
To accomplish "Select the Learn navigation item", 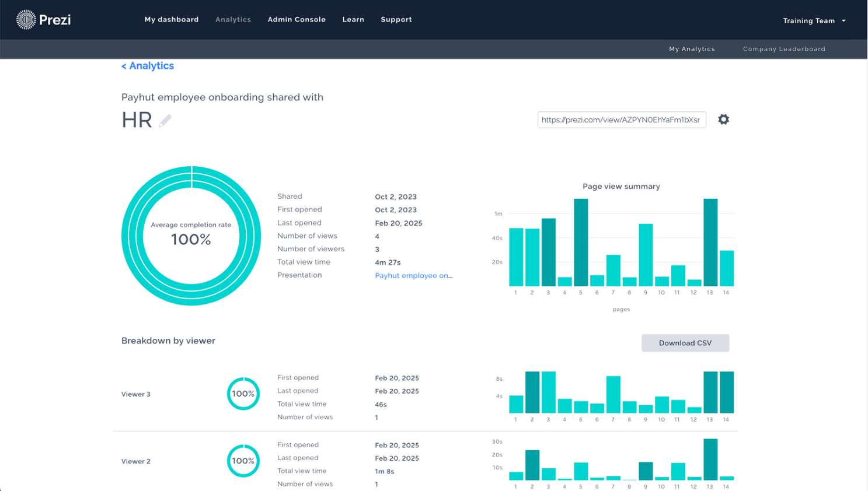I will [353, 19].
